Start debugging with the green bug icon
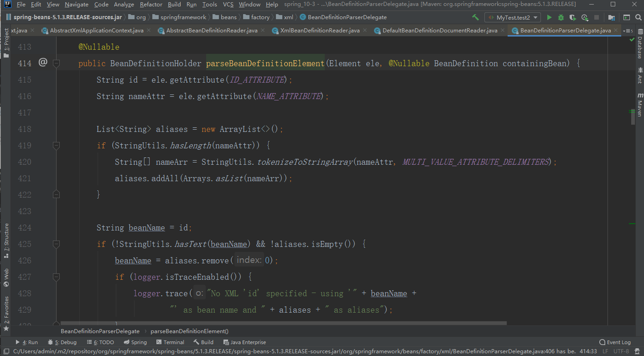 point(561,17)
